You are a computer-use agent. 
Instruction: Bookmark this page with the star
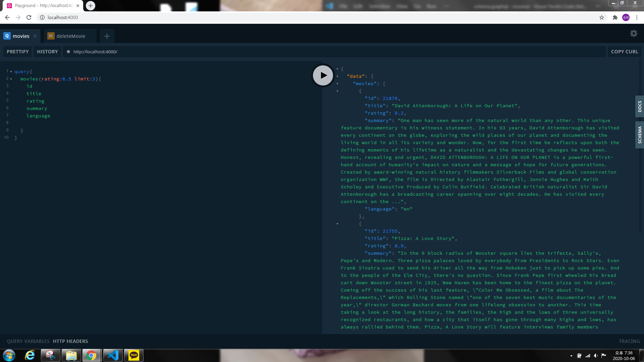click(602, 17)
